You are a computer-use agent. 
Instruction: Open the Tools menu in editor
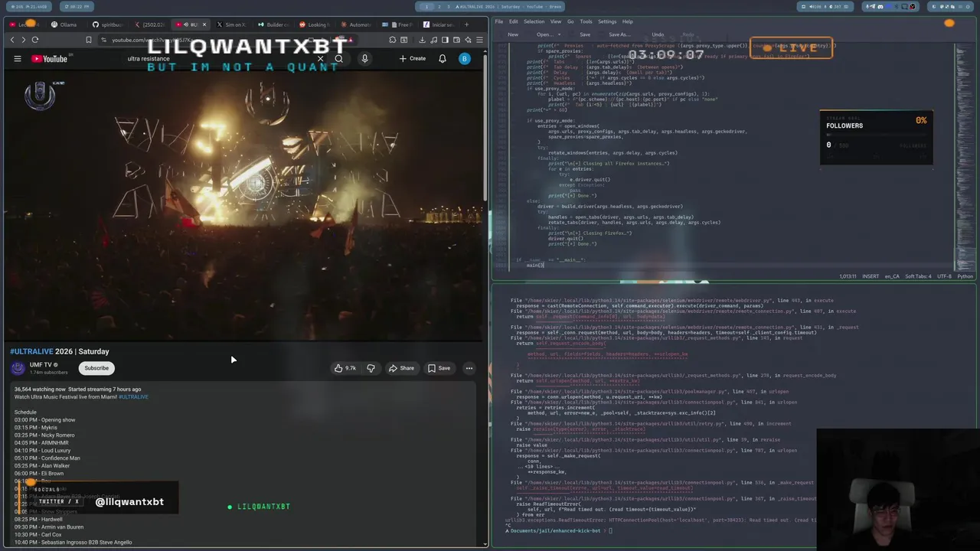586,21
